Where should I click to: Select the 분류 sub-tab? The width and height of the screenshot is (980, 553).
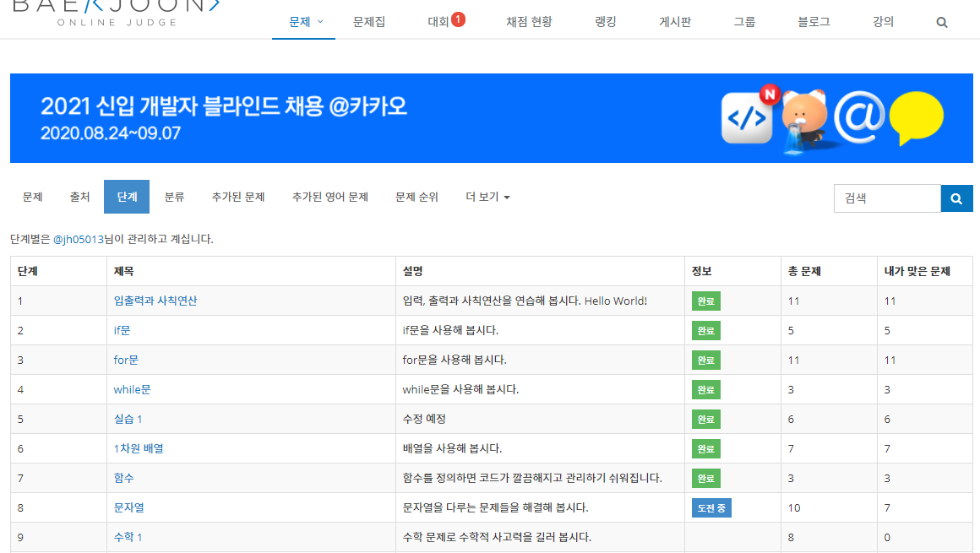coord(174,197)
